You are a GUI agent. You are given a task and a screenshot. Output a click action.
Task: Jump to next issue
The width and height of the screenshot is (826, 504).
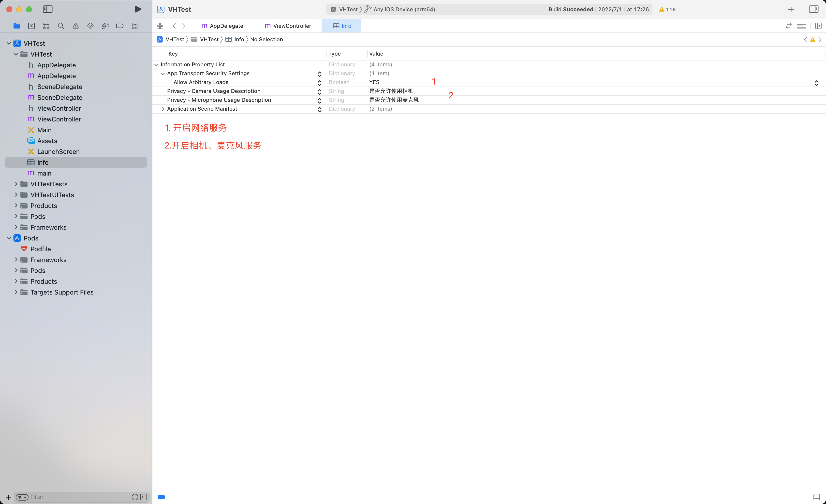click(x=820, y=40)
